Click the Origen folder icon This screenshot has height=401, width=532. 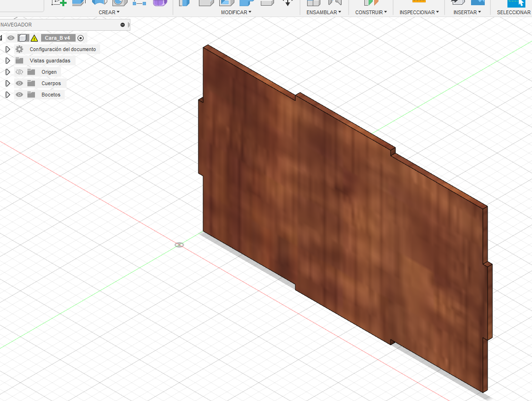tap(31, 72)
